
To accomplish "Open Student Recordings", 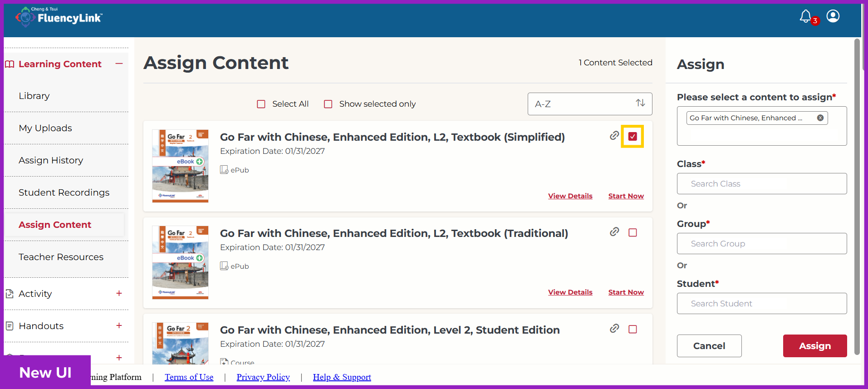I will 64,192.
